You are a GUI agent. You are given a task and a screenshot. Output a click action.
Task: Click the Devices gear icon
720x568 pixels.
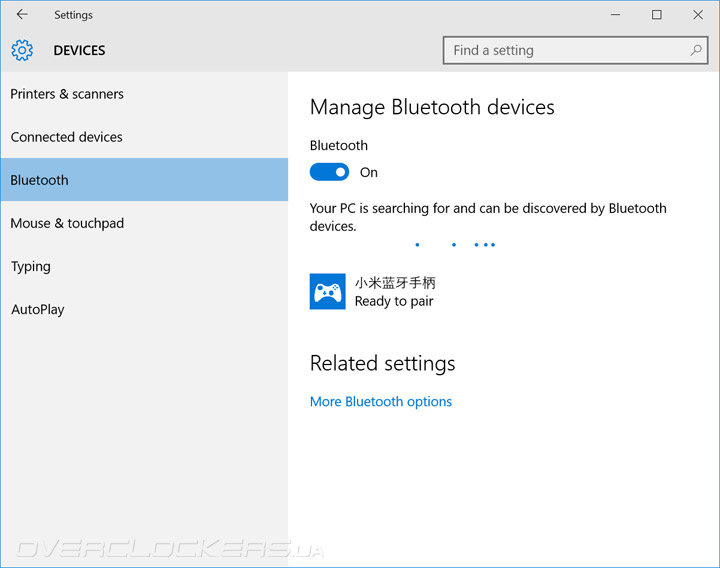point(22,50)
